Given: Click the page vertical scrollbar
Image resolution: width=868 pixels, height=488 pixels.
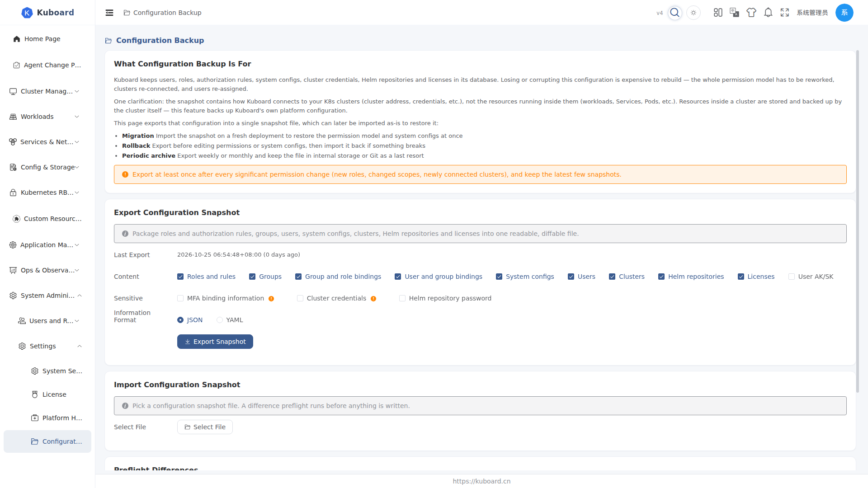Looking at the screenshot, I should 858,221.
